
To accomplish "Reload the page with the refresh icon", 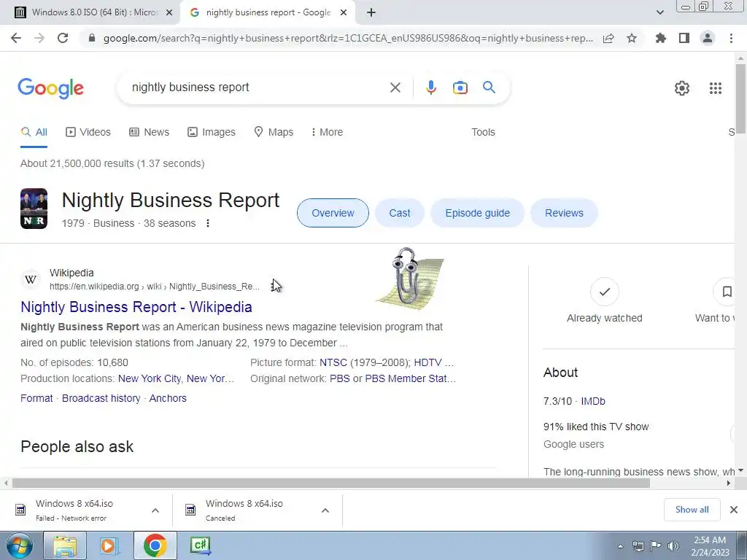I will click(x=63, y=38).
